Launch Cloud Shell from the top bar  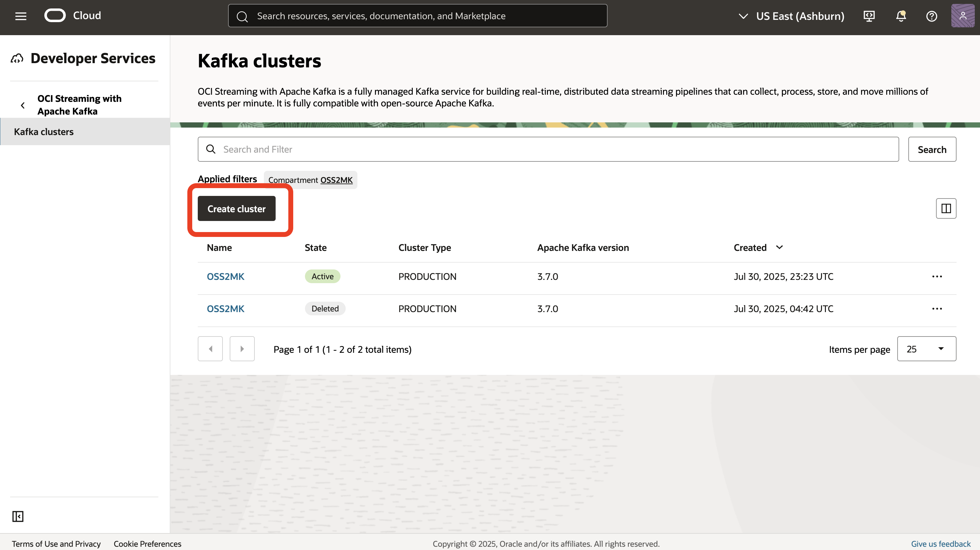869,16
